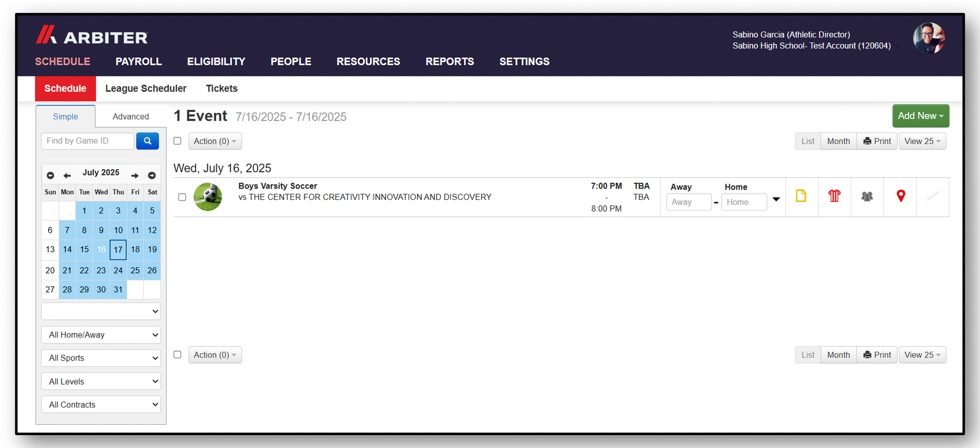
Task: Check the Boys Varsity Soccer event checkbox
Action: (x=182, y=197)
